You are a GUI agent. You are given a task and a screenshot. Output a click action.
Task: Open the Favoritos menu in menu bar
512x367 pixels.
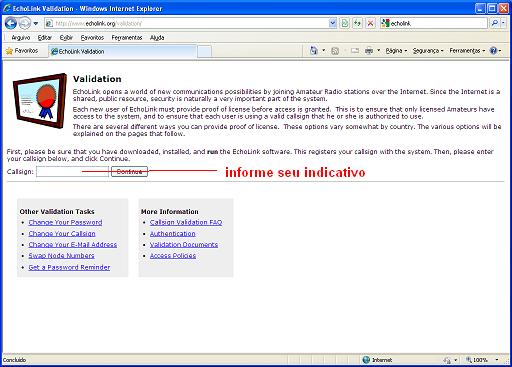coord(92,38)
